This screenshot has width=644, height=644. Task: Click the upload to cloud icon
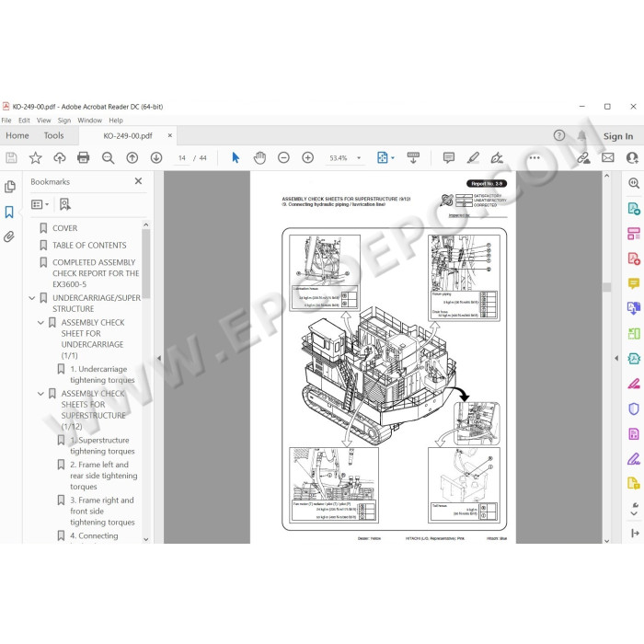60,157
